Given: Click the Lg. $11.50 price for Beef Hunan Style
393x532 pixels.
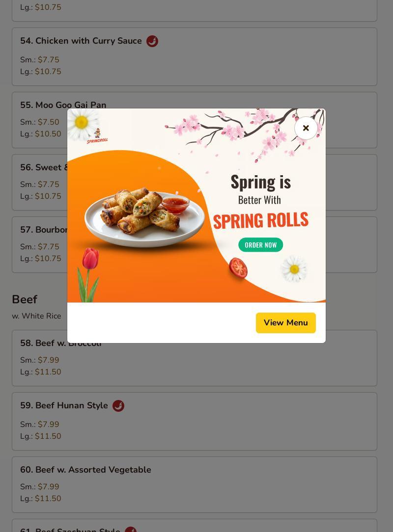Looking at the screenshot, I should point(40,436).
